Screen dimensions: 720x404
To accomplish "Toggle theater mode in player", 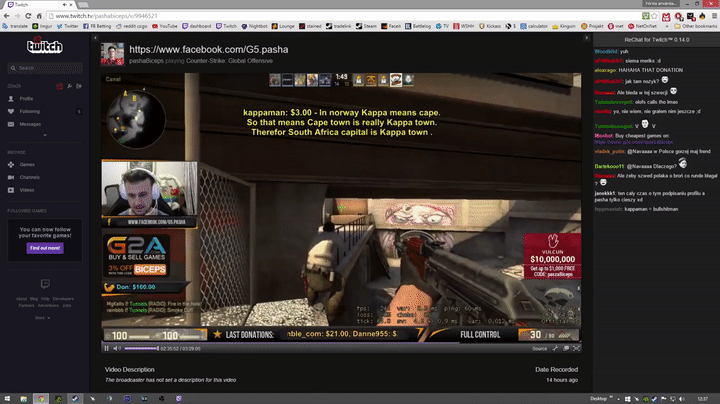I will click(x=566, y=348).
